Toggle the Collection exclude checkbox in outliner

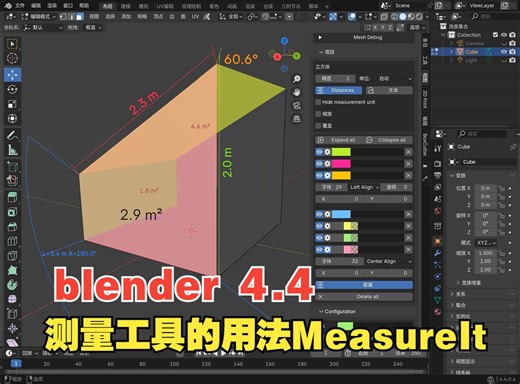tap(495, 35)
